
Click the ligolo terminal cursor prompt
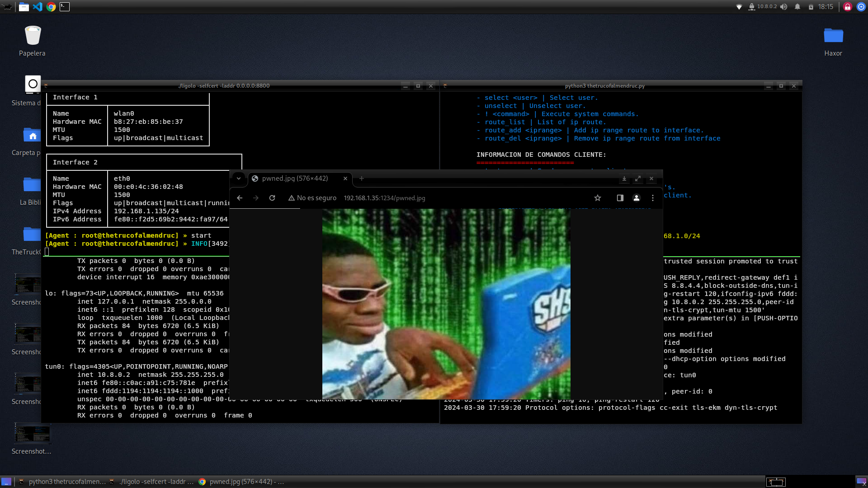[x=47, y=252]
